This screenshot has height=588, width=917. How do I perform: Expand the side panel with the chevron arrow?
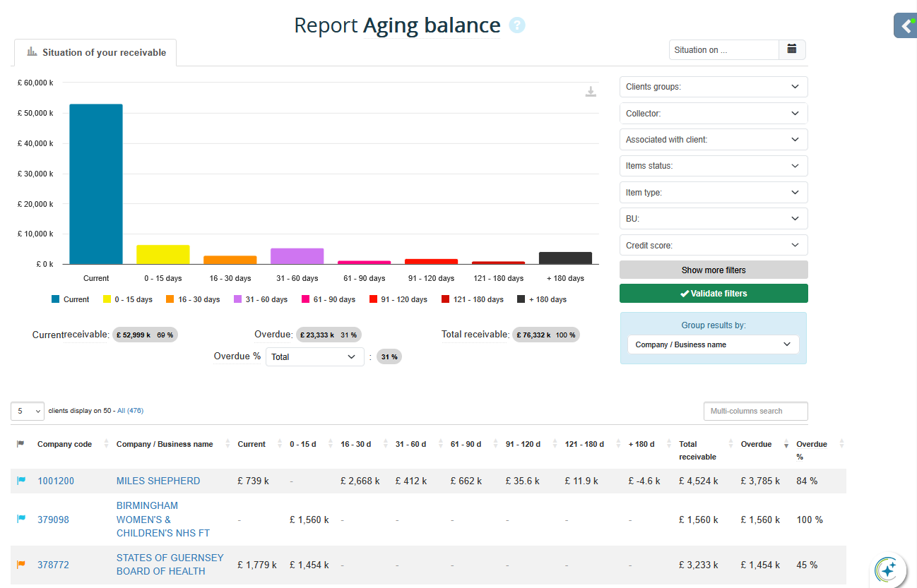pyautogui.click(x=906, y=26)
